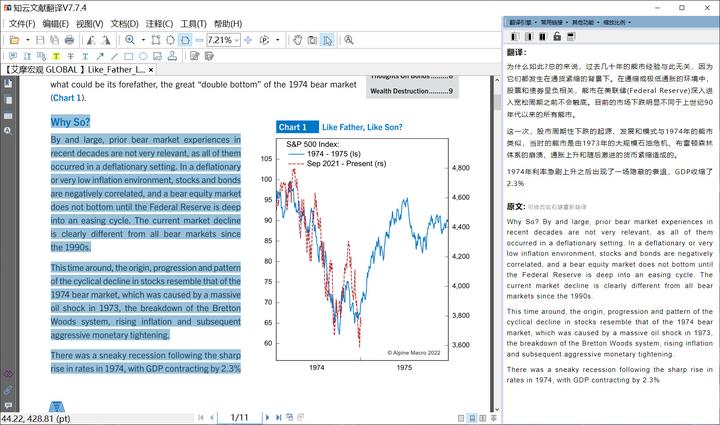
Task: Click the page number field 1/11
Action: point(239,416)
